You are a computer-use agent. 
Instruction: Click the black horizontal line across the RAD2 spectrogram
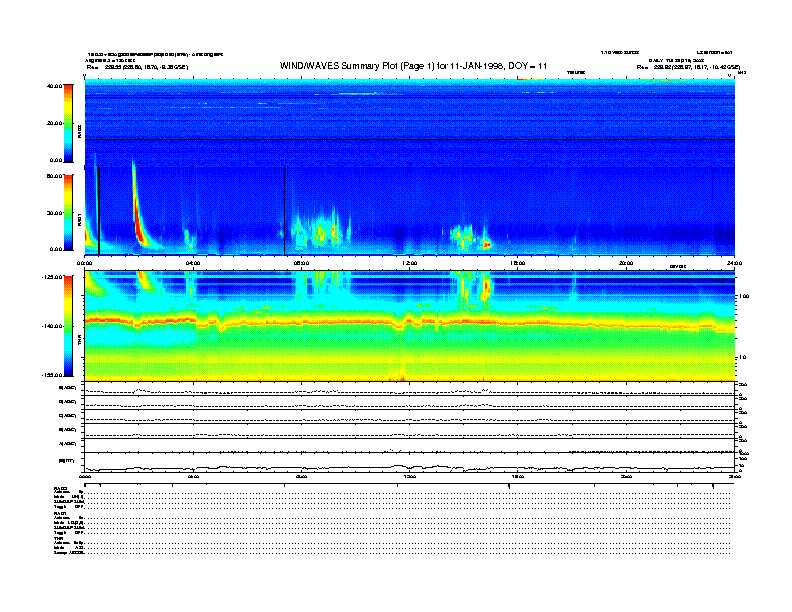click(x=410, y=139)
